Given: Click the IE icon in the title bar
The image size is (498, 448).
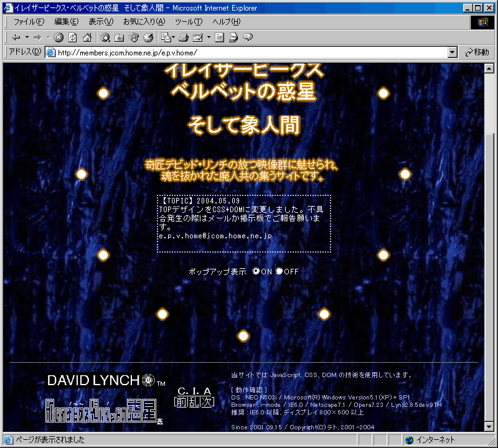Looking at the screenshot, I should click(x=8, y=8).
